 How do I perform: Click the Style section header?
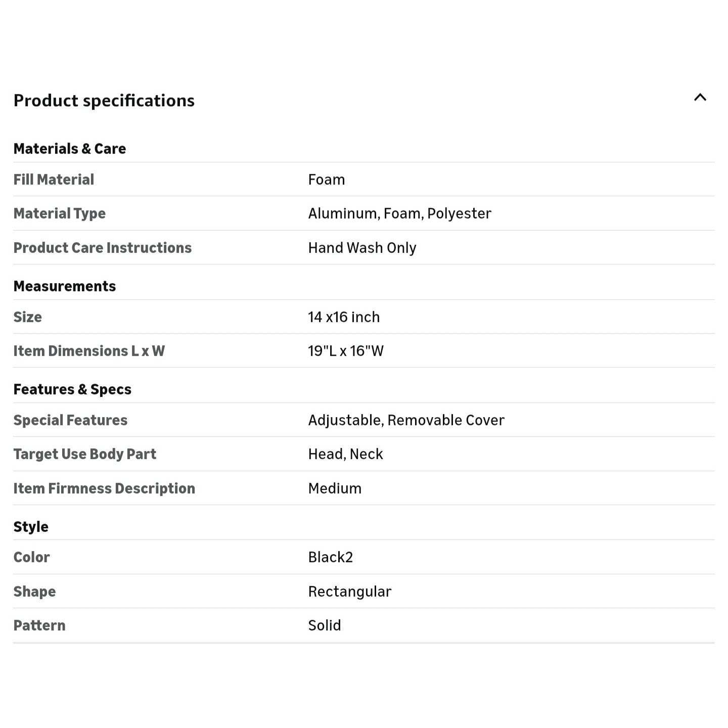(x=31, y=527)
